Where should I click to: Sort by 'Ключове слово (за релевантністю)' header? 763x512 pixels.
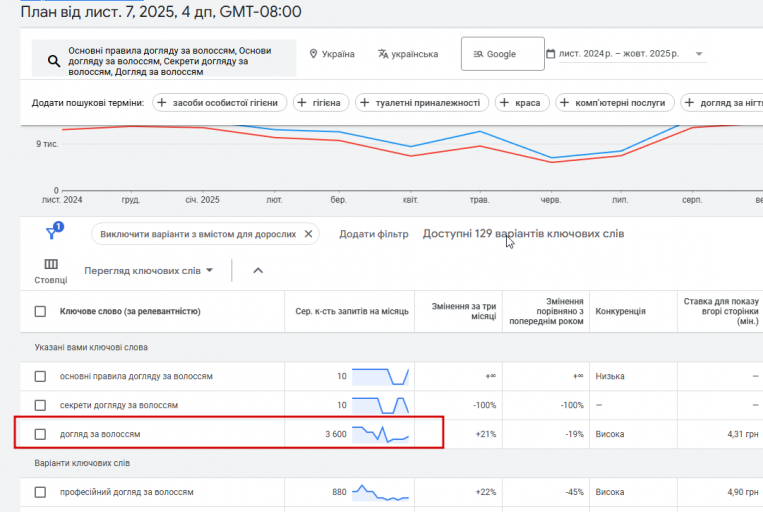pos(130,311)
